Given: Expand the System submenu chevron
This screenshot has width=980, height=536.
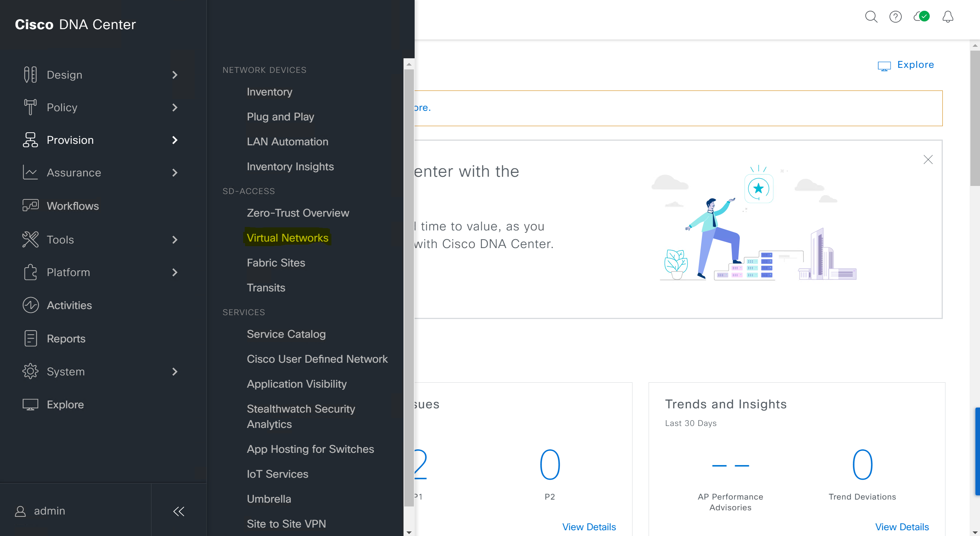Looking at the screenshot, I should 175,372.
